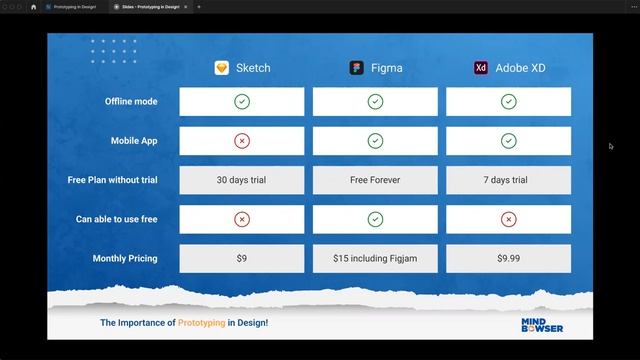Click the 'Free Forever' cell
Screen dimensions: 640x360
click(x=375, y=180)
